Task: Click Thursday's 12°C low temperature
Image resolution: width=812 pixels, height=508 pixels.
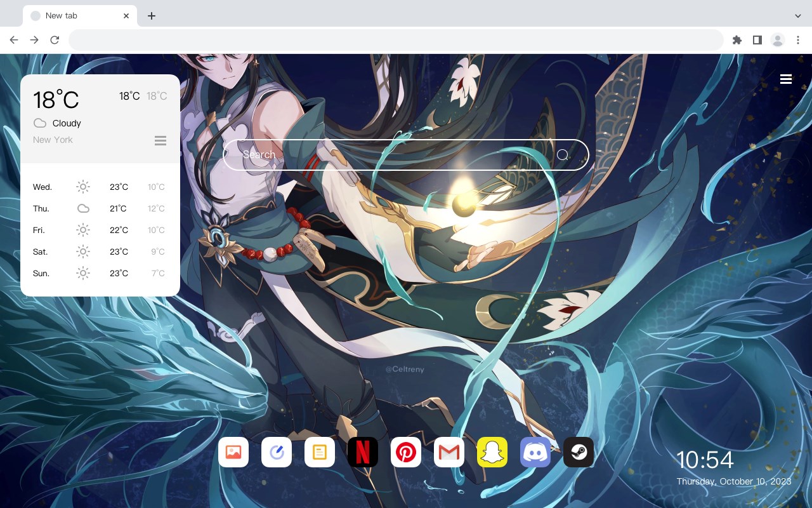Action: coord(157,208)
